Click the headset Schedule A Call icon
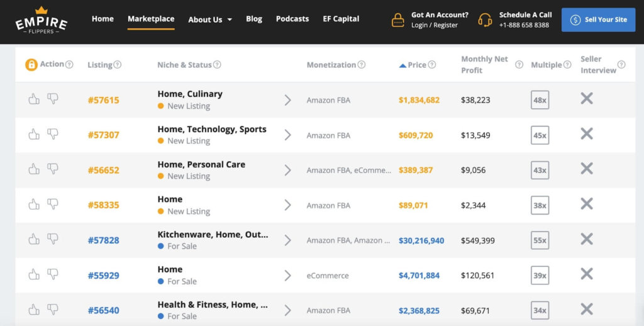This screenshot has height=326, width=644. [x=485, y=20]
